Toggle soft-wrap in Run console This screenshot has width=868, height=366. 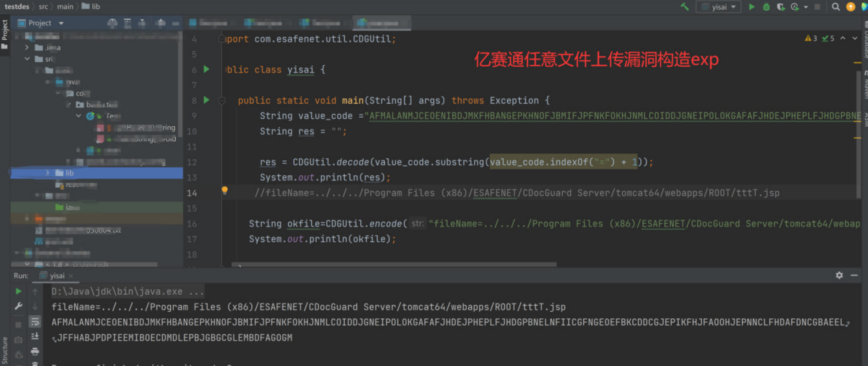(x=35, y=322)
